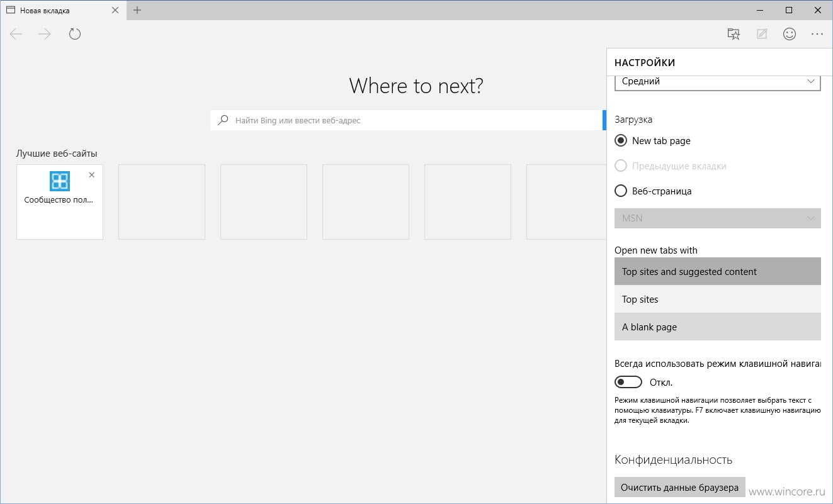
Task: Minimize the browser window
Action: click(760, 10)
